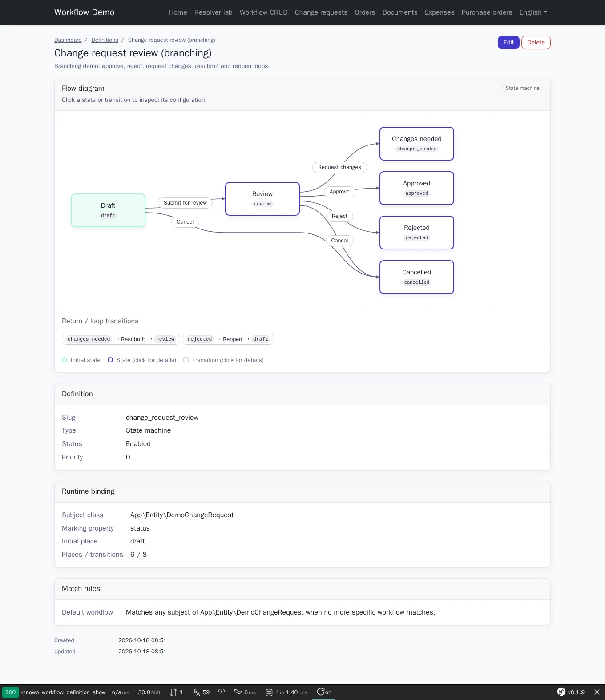Inspect the Approved state node
This screenshot has height=700, width=605.
coord(417,188)
